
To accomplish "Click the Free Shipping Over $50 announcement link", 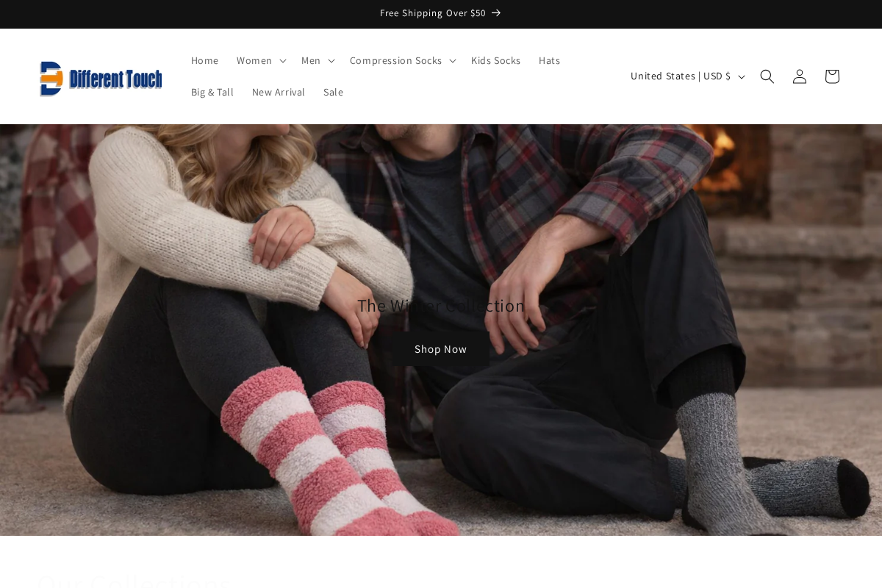I will coord(432,12).
